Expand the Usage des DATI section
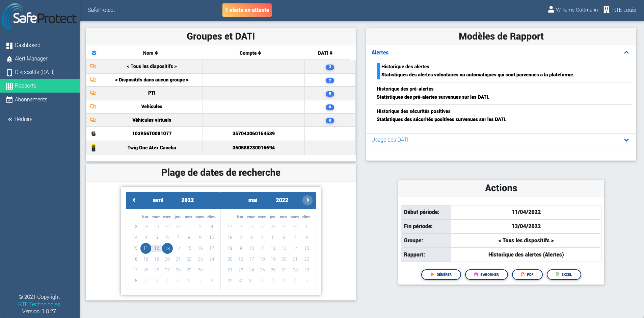 [x=390, y=140]
